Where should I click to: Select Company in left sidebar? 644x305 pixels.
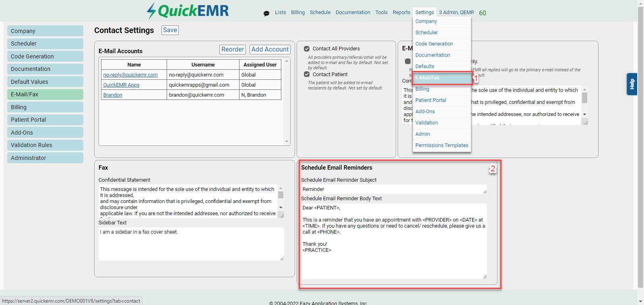(x=45, y=31)
